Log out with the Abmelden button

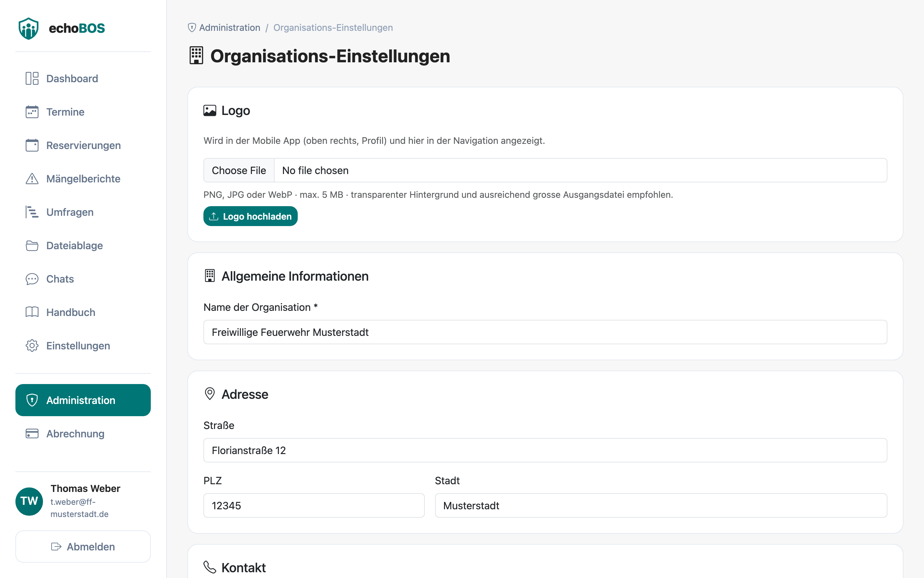[83, 546]
